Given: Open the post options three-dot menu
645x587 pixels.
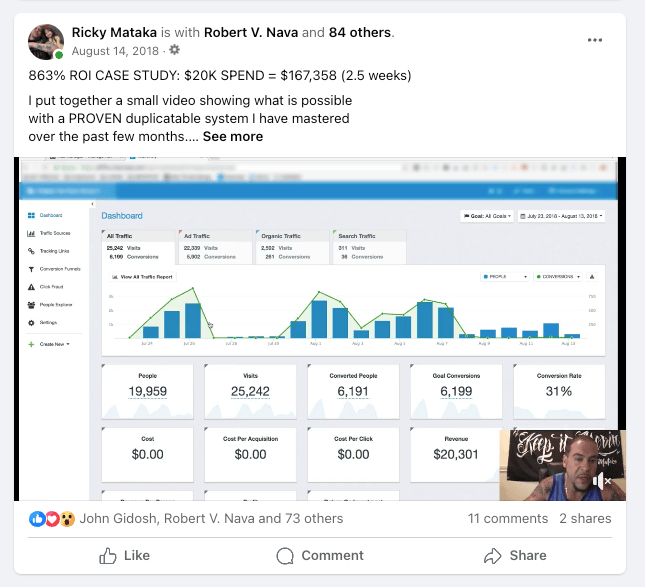Looking at the screenshot, I should (595, 40).
